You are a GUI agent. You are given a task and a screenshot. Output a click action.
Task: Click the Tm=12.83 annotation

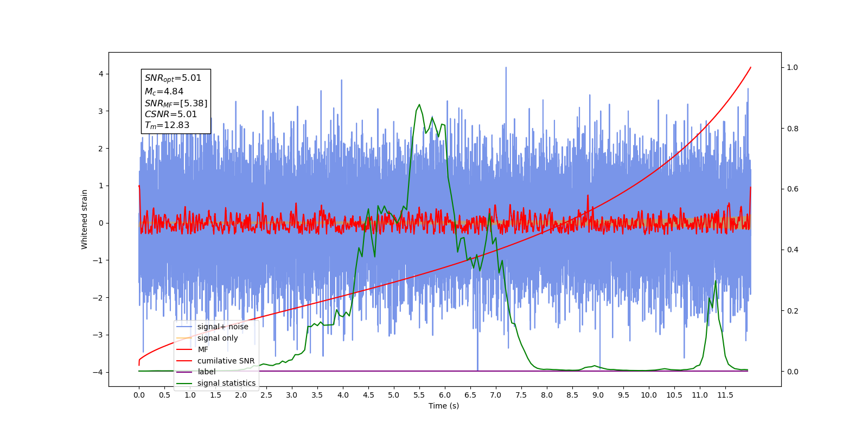click(x=167, y=125)
